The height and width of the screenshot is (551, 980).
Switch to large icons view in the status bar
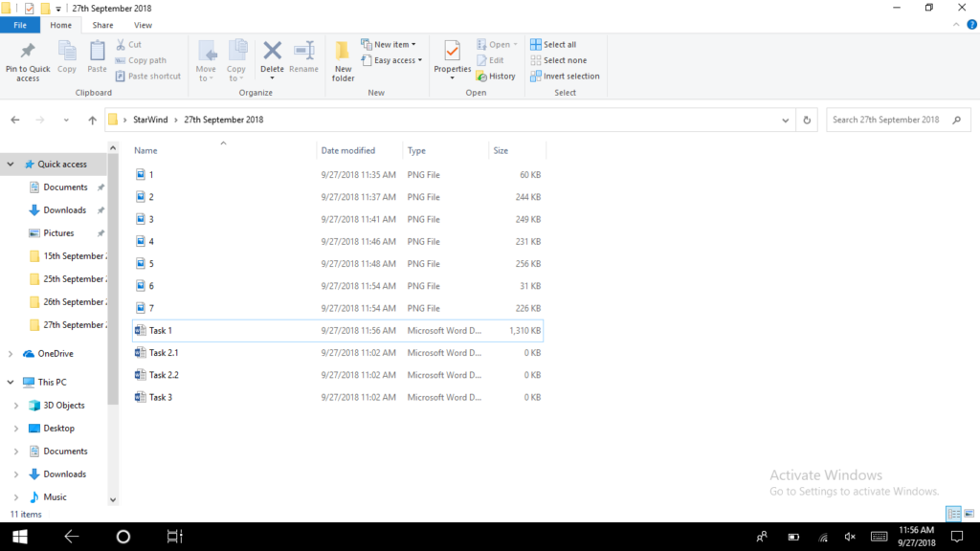click(969, 514)
